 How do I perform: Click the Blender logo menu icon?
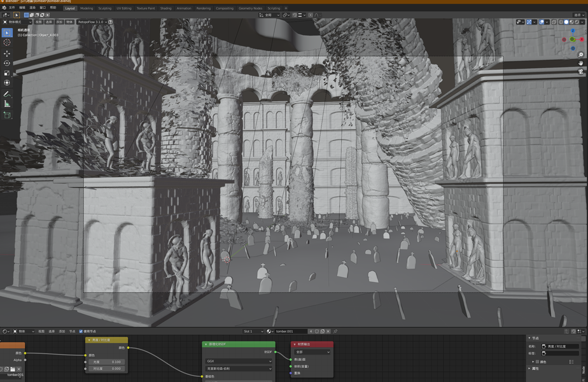pos(4,8)
